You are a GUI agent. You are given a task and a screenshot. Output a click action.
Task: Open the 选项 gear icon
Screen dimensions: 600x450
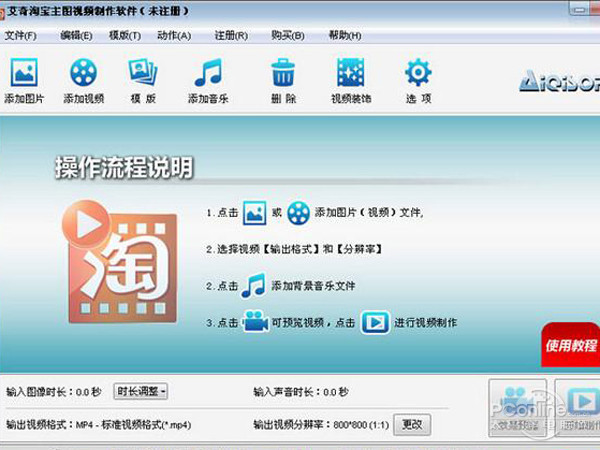(x=418, y=72)
